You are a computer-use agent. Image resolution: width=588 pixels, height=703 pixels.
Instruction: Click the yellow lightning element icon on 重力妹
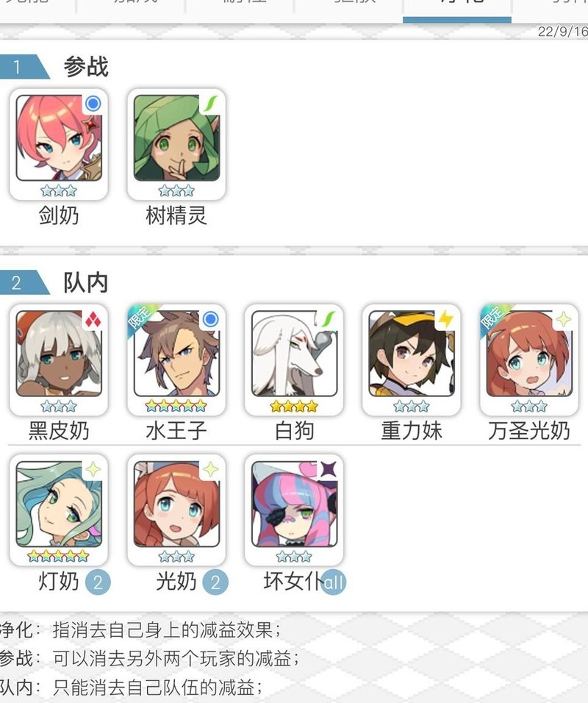click(x=445, y=320)
